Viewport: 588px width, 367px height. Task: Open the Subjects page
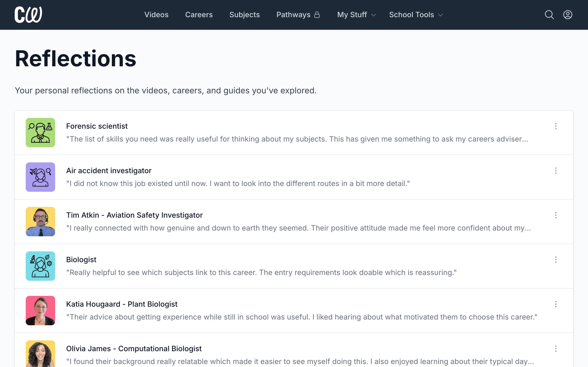click(x=244, y=14)
